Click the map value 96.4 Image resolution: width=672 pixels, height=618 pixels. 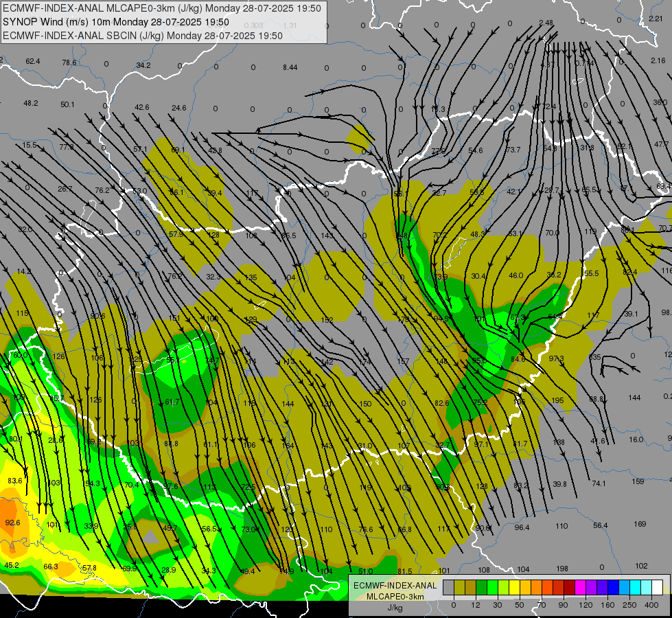522,527
